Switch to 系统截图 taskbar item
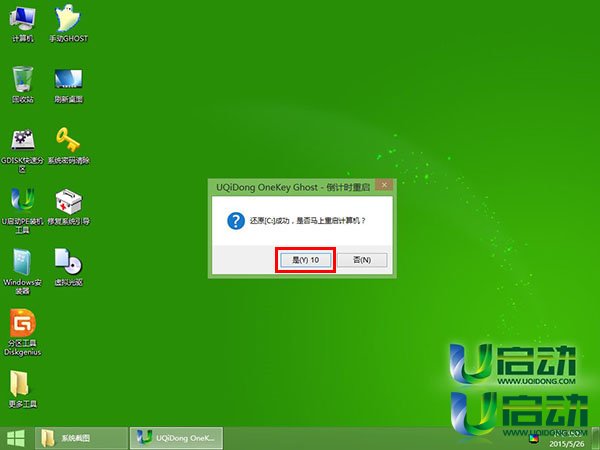Image resolution: width=600 pixels, height=450 pixels. coord(81,438)
